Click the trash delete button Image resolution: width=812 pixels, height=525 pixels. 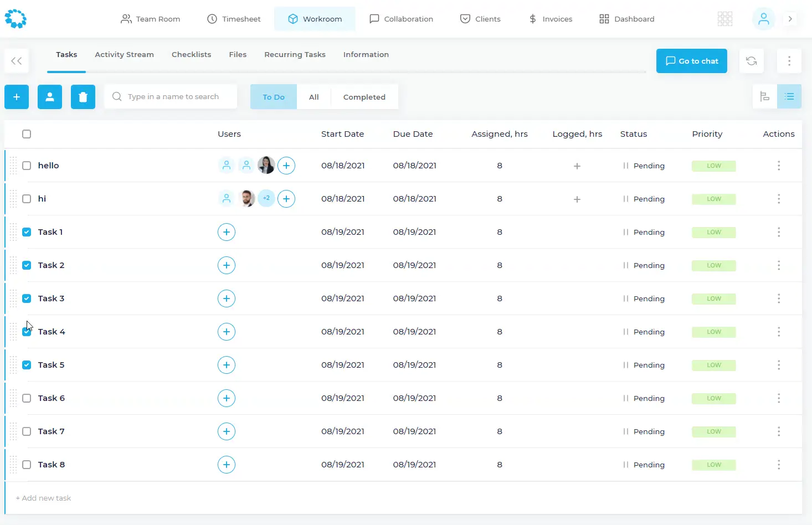[x=83, y=97]
